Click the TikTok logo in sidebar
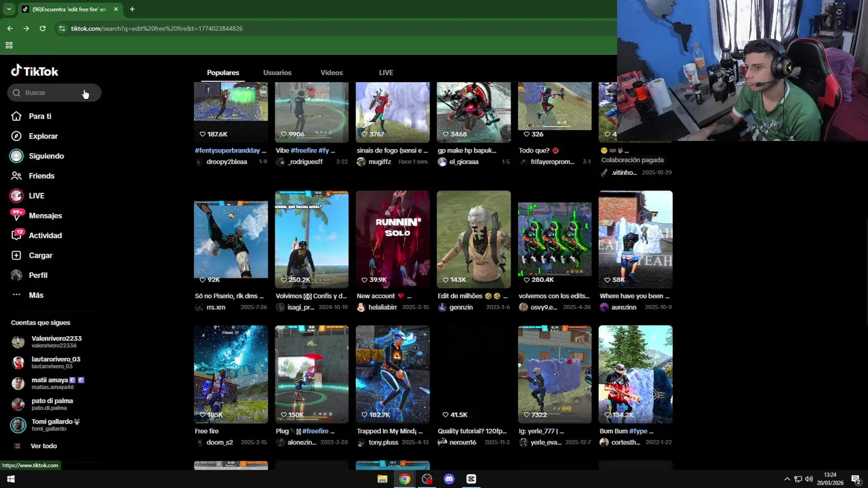The height and width of the screenshot is (488, 868). [35, 71]
